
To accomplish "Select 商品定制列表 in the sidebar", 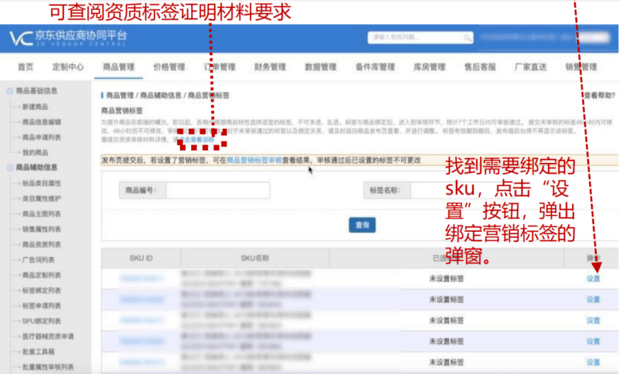I will [x=42, y=275].
